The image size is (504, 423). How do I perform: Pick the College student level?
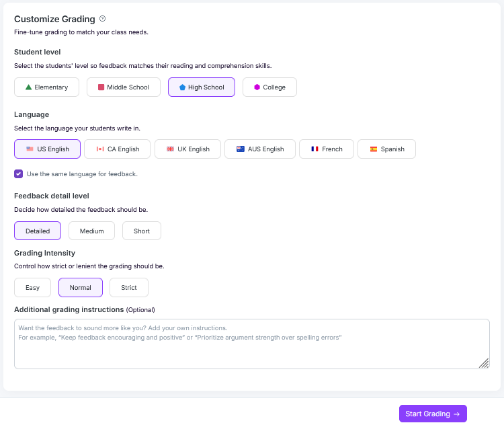tap(269, 87)
